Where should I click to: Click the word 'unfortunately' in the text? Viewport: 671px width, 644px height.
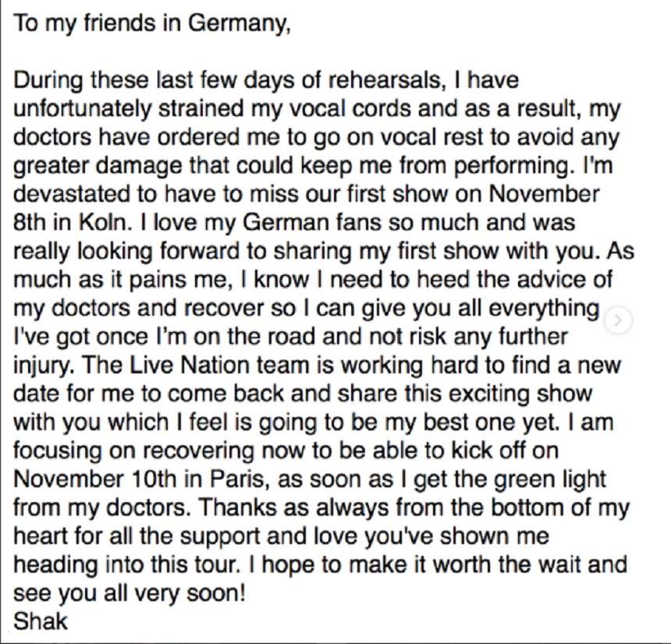pyautogui.click(x=83, y=109)
